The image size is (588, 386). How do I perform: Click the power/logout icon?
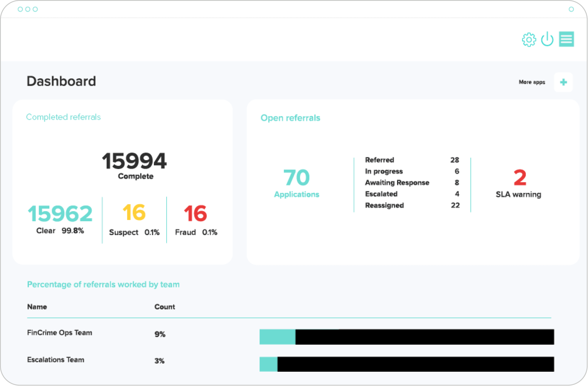[547, 39]
